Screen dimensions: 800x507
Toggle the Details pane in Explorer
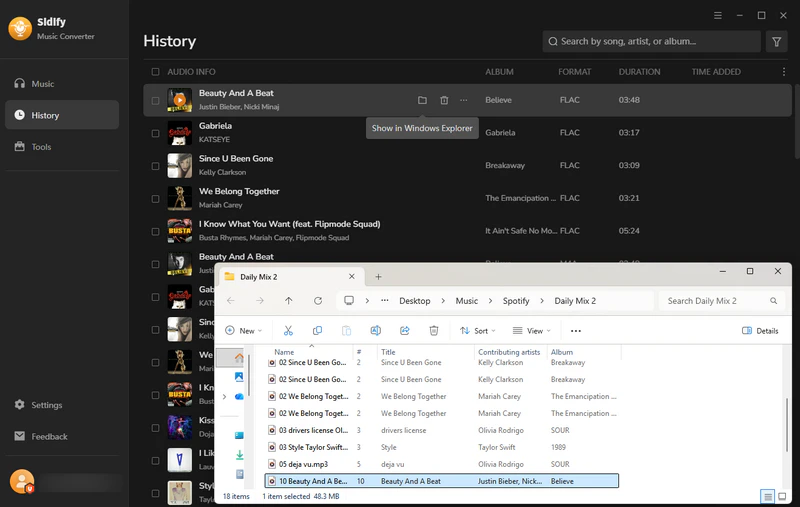tap(760, 331)
